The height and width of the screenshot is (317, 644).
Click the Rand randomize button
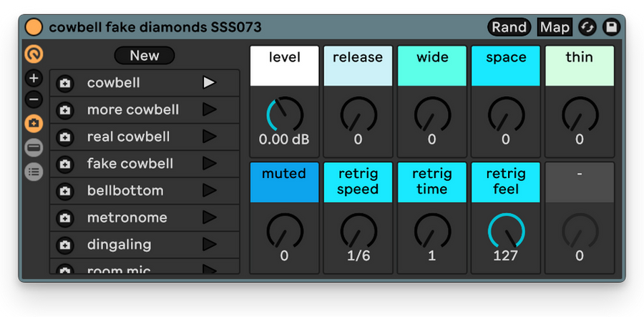coord(509,27)
